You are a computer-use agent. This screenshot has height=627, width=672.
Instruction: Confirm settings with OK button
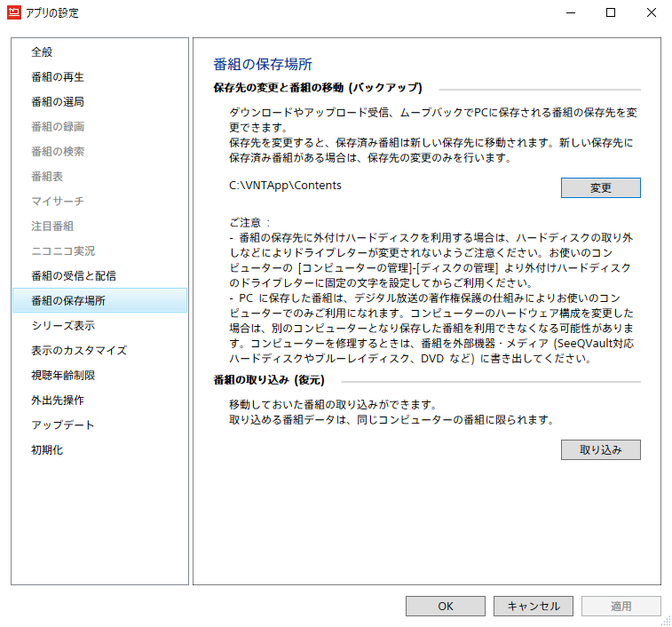pos(446,607)
